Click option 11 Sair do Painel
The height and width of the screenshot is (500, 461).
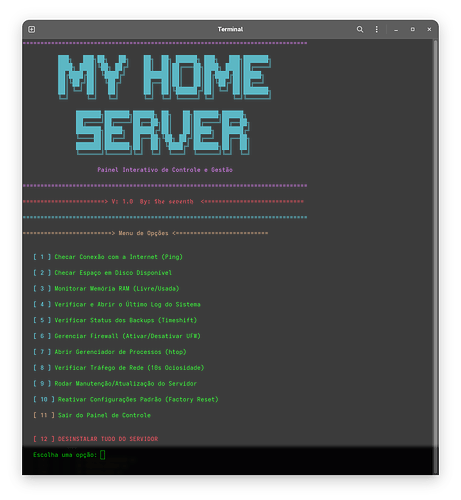[92, 415]
